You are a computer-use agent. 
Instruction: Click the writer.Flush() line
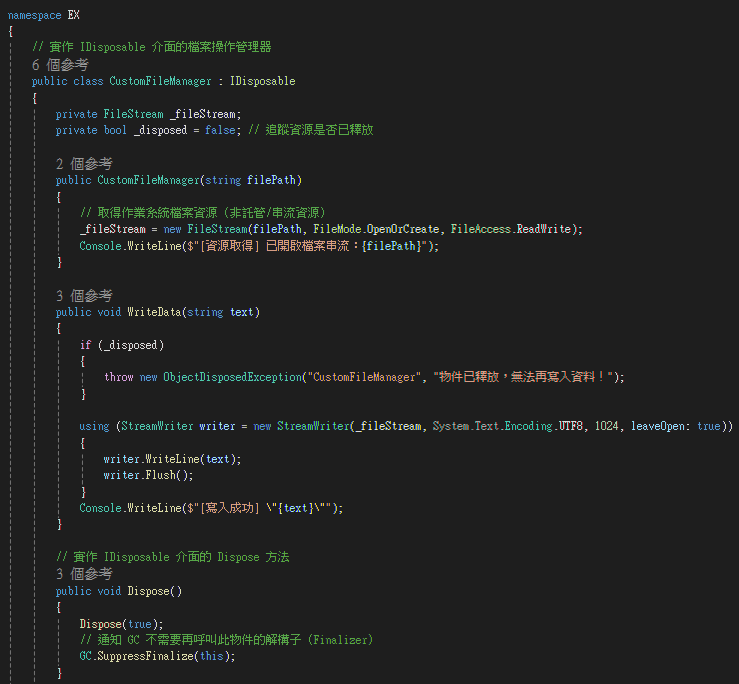(x=148, y=475)
